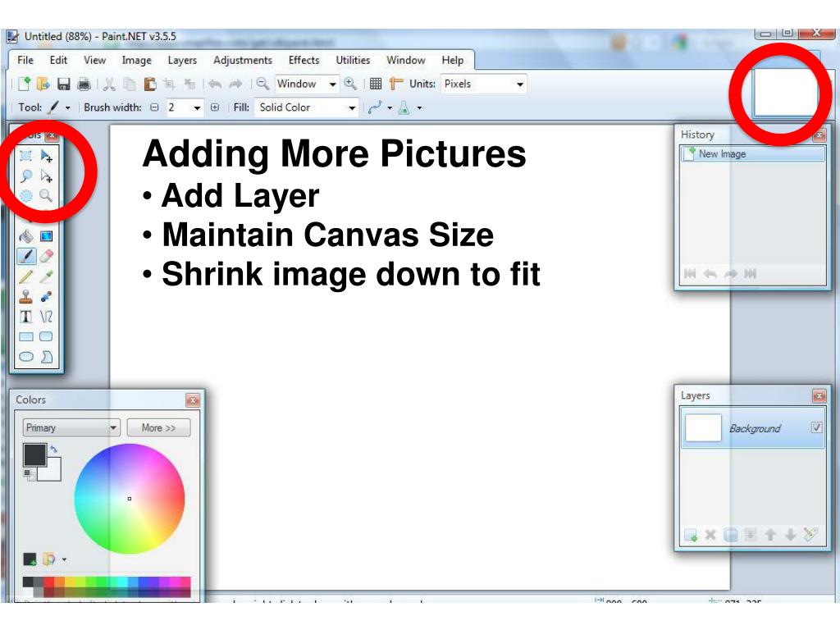Screen dimensions: 840x630
Task: Select the Text tool
Action: (x=25, y=317)
